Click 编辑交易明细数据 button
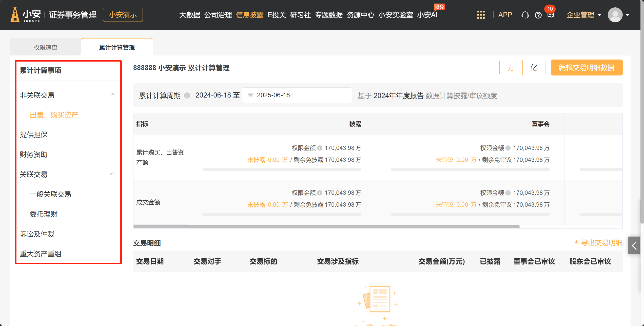644x326 pixels. (586, 68)
